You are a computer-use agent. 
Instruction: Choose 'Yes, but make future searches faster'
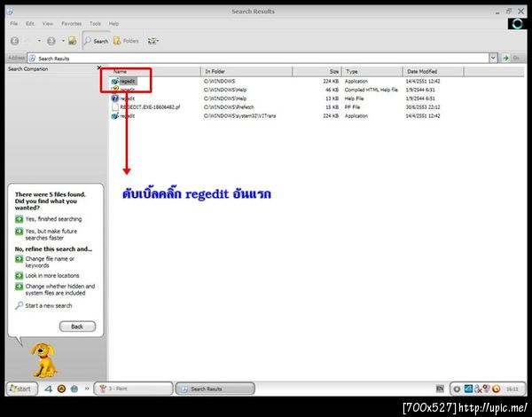point(46,234)
